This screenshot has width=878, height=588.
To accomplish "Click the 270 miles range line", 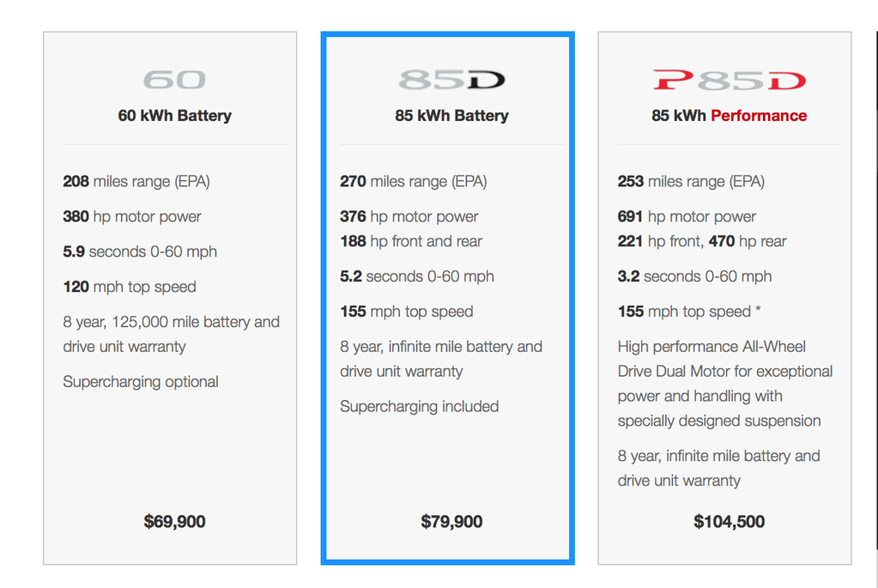I will pos(413,181).
